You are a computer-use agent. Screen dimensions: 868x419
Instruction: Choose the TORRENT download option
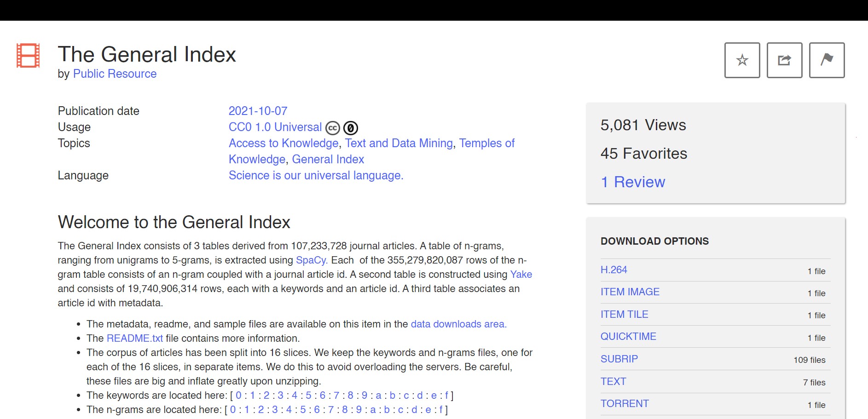pos(625,404)
